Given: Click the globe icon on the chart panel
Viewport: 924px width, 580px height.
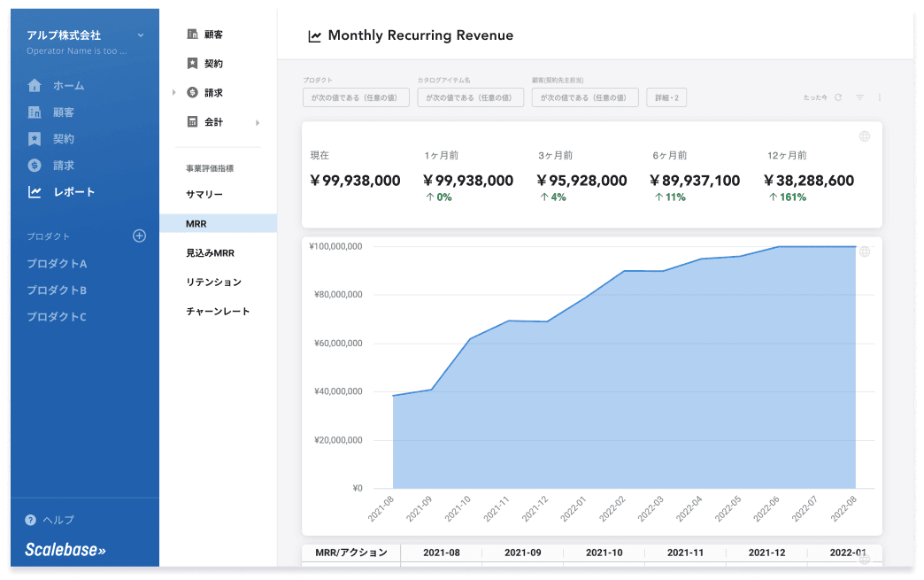Looking at the screenshot, I should (x=865, y=251).
